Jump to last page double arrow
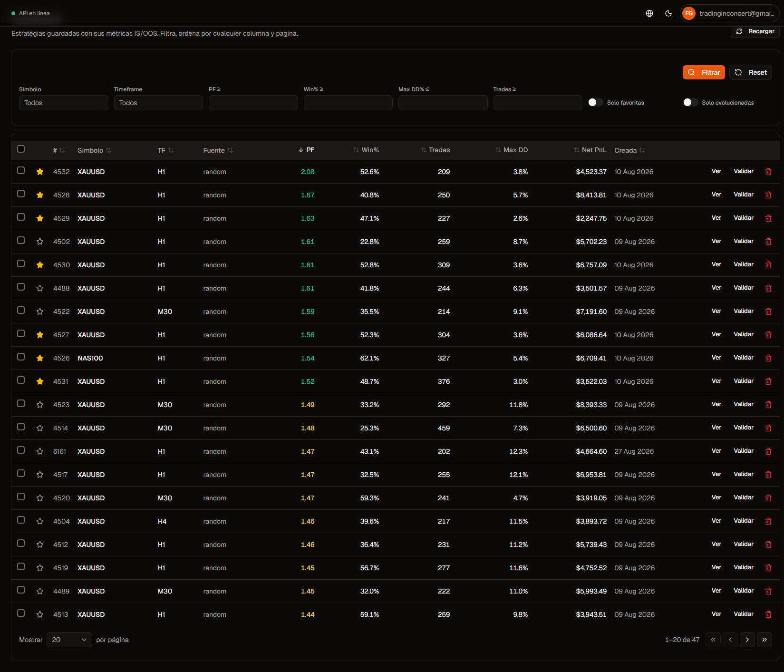784x672 pixels. click(765, 640)
